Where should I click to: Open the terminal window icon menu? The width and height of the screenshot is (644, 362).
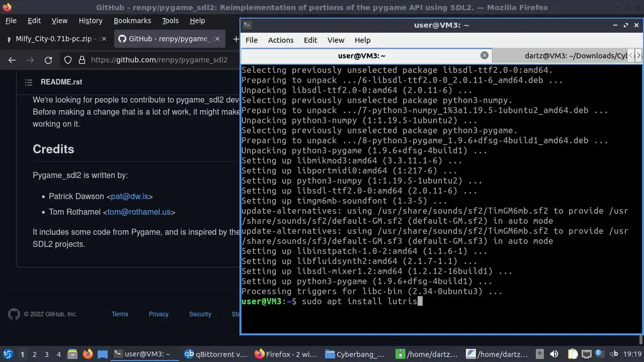coord(247,25)
